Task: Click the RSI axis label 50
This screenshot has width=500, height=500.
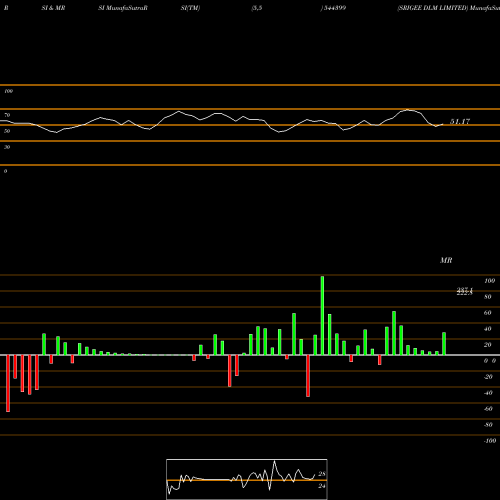Action: [x=7, y=131]
